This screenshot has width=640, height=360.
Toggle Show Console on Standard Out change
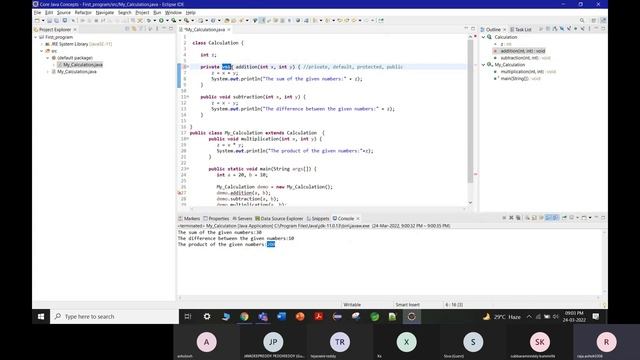pos(548,218)
